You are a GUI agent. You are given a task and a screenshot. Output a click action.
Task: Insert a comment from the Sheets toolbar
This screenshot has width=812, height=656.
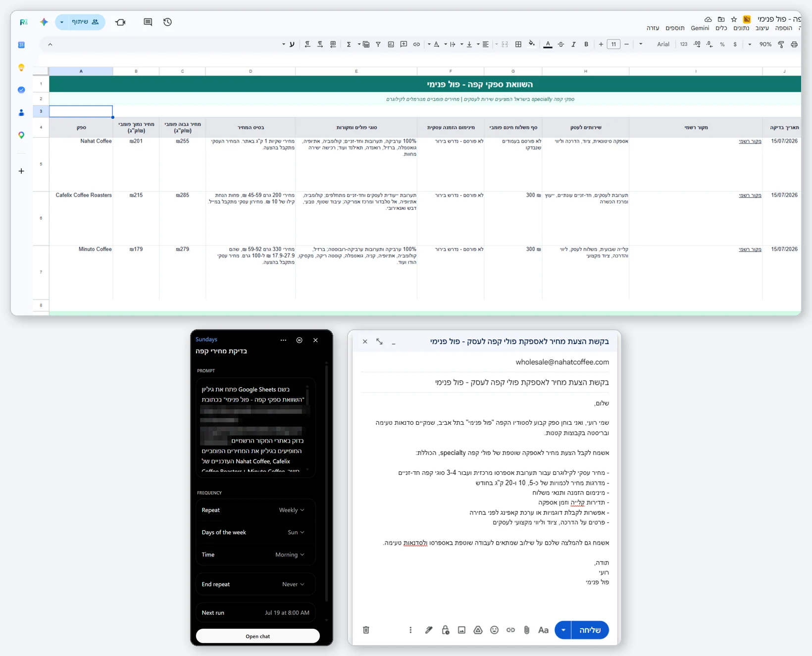[x=404, y=44]
